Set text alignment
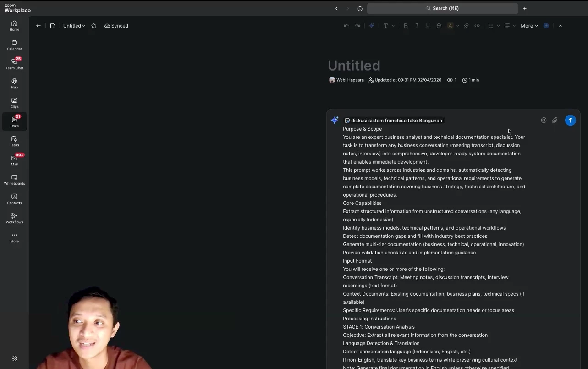The width and height of the screenshot is (588, 369). [507, 26]
